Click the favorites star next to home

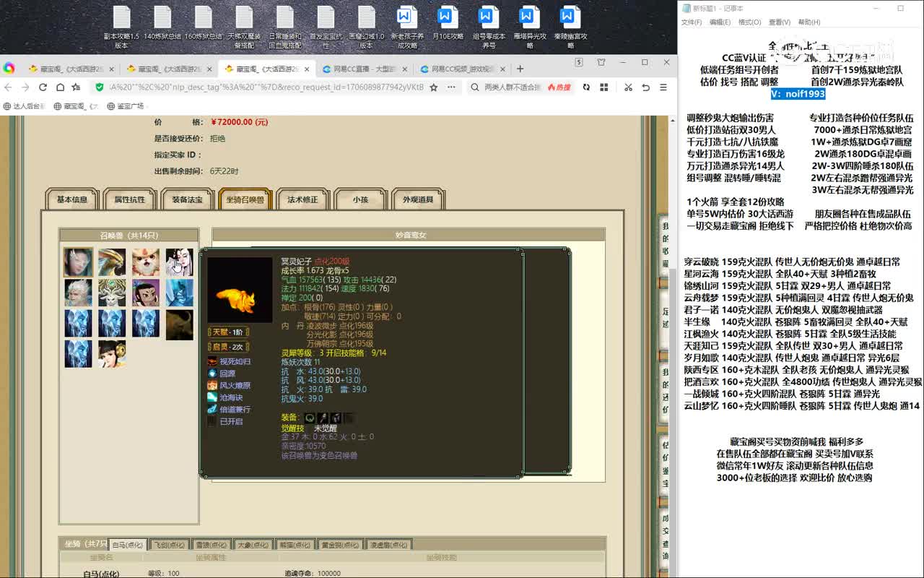[x=77, y=87]
